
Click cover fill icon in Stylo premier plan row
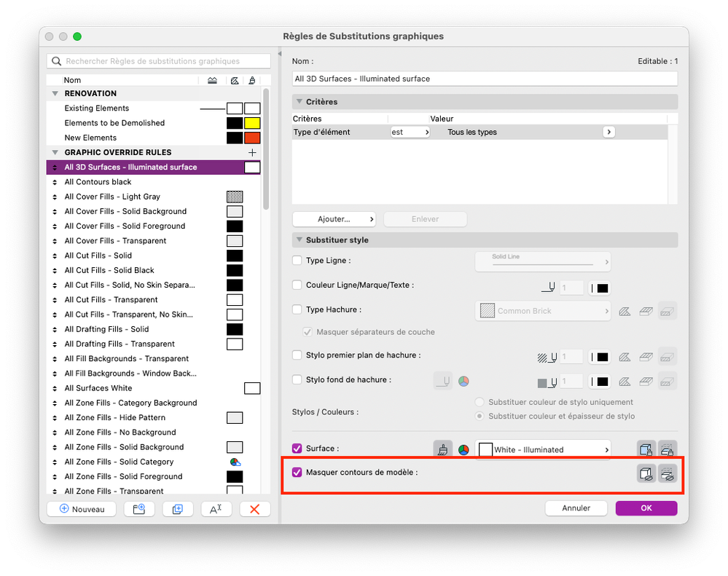646,357
